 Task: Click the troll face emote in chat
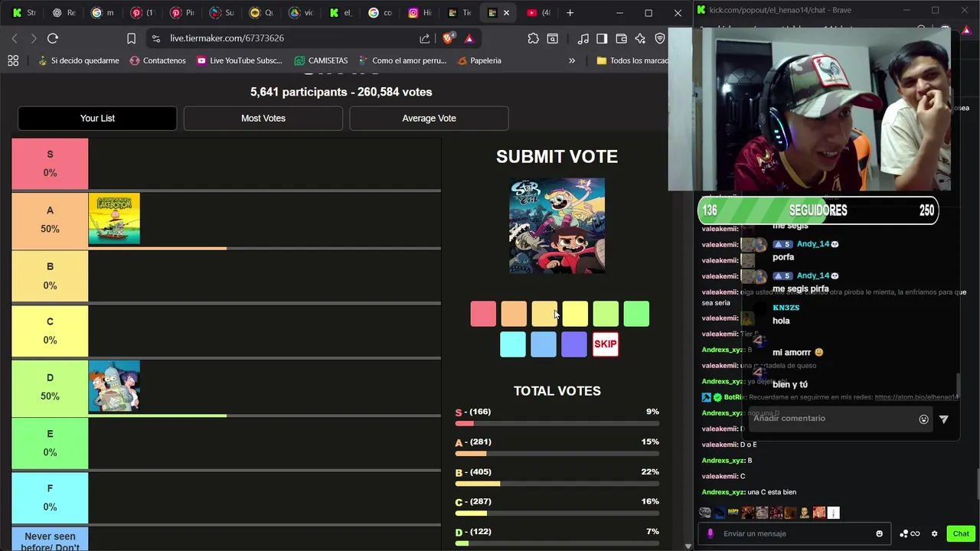(x=705, y=513)
